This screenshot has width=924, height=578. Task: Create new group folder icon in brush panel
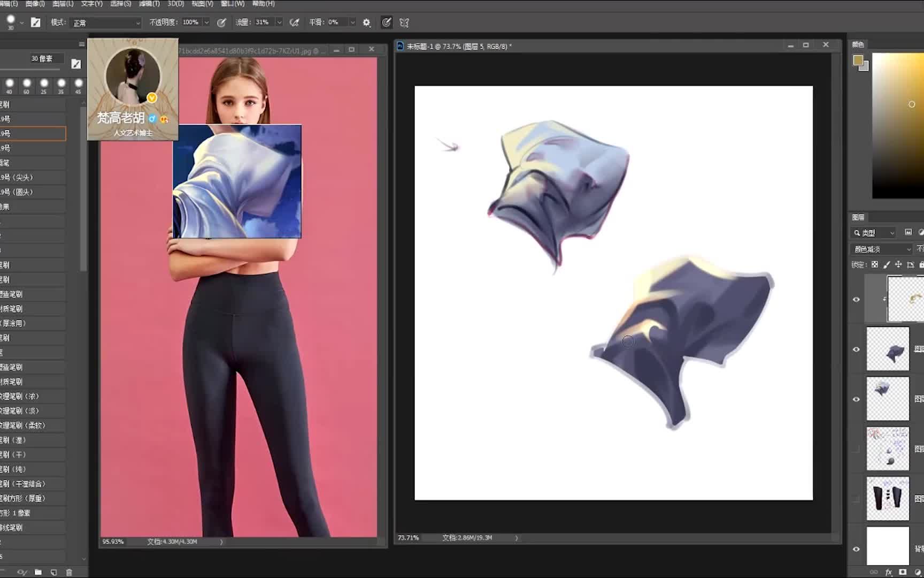38,572
